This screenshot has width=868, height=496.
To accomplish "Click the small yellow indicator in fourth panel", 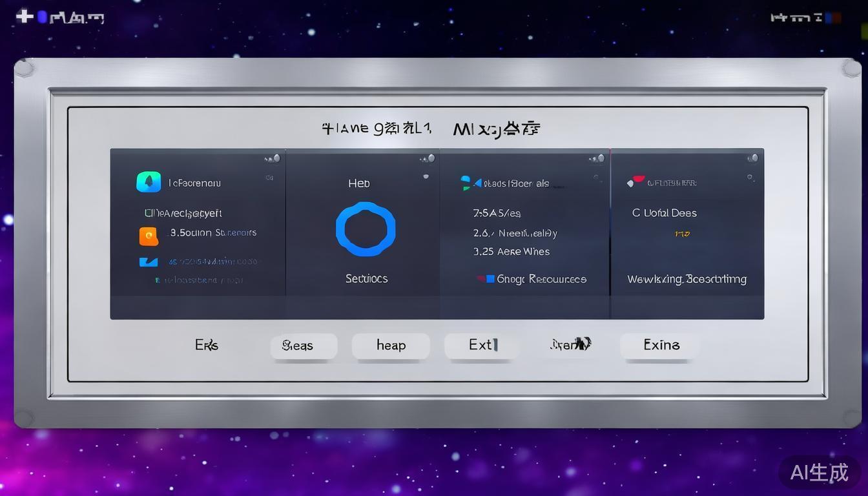I will pyautogui.click(x=682, y=234).
